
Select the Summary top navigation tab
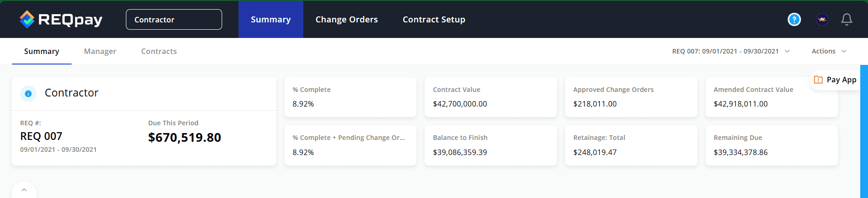pyautogui.click(x=270, y=19)
